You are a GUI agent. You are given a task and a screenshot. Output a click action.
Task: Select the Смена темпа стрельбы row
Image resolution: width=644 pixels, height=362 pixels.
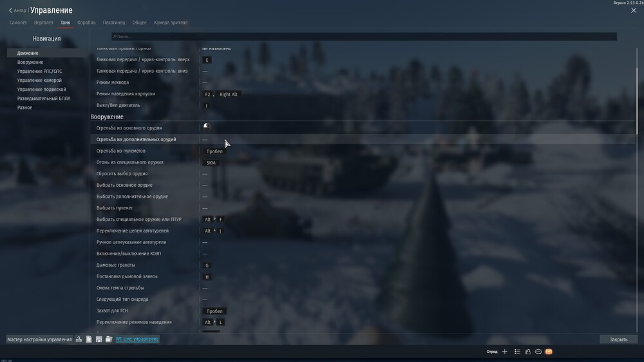pos(363,288)
